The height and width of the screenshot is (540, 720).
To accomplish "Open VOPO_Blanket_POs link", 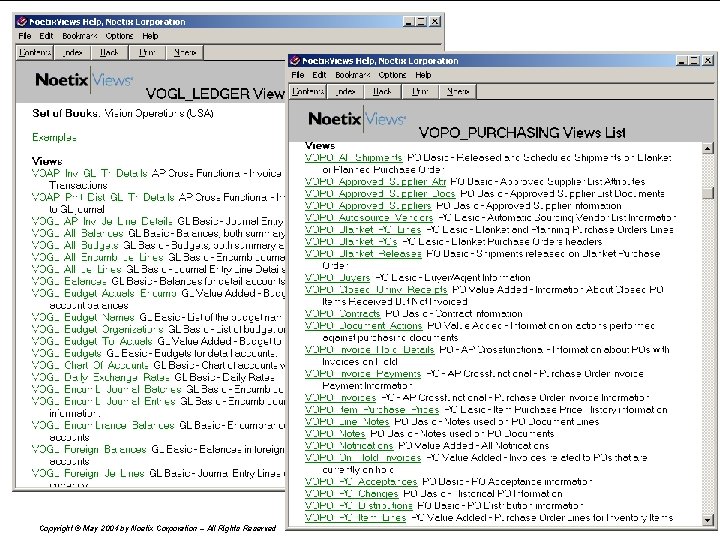I will click(x=351, y=242).
